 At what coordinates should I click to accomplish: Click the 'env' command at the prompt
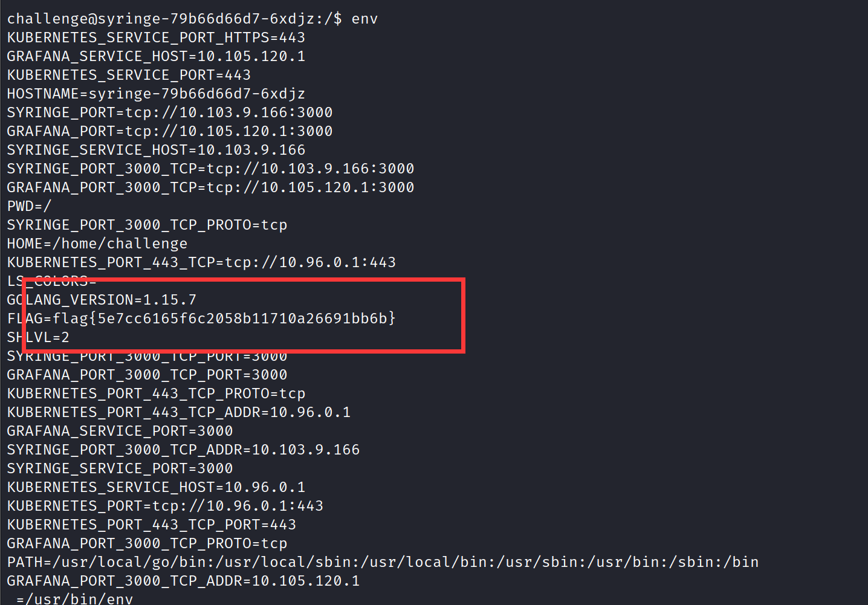coord(364,19)
